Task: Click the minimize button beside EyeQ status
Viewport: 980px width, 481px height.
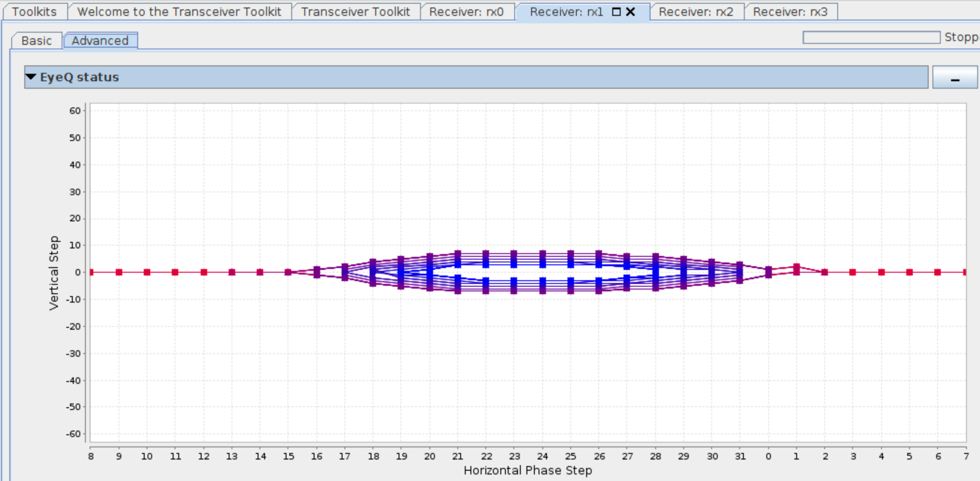Action: (954, 78)
